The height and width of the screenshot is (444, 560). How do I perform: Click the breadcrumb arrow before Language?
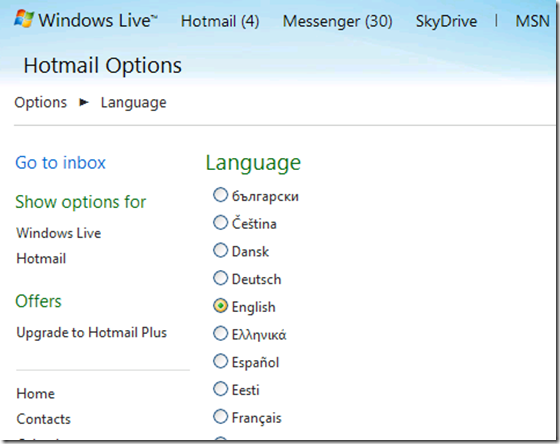coord(84,103)
